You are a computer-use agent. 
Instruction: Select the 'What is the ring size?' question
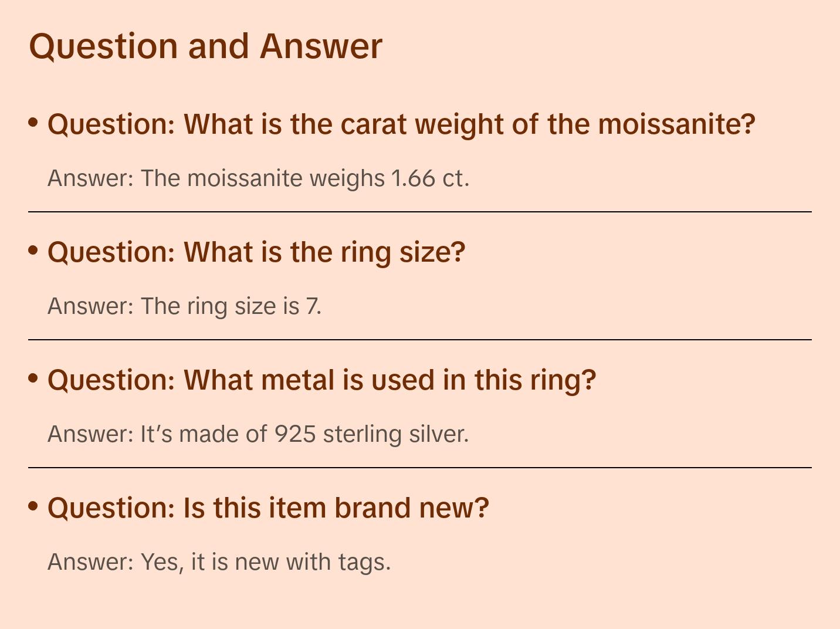(256, 252)
